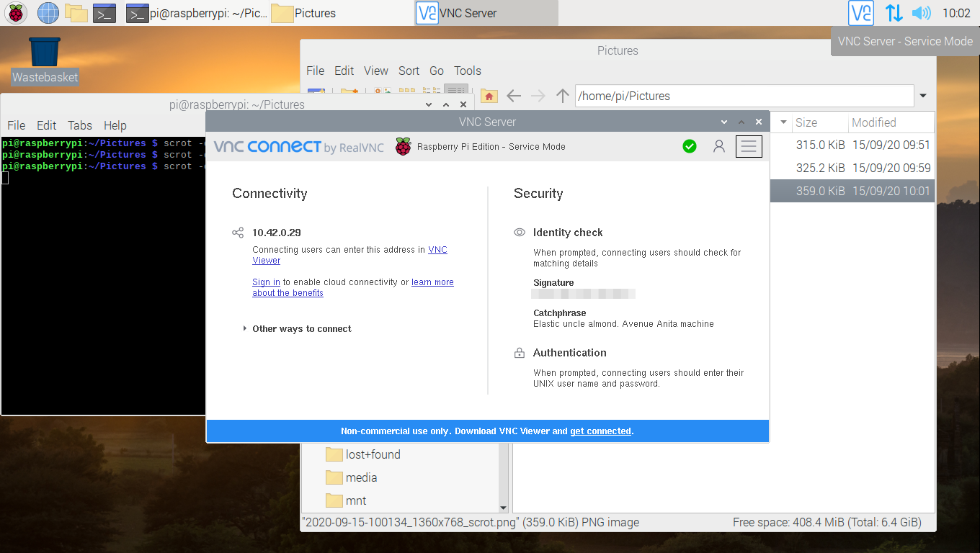This screenshot has height=553, width=980.
Task: Select the 10.42.0.29 IP address text
Action: tap(277, 233)
